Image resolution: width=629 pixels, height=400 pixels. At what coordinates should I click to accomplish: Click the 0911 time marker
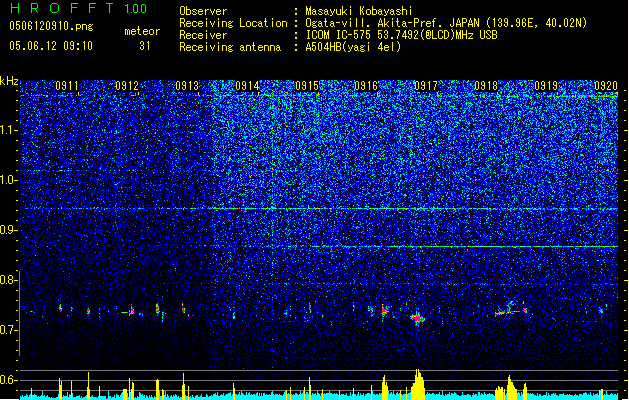[x=67, y=86]
